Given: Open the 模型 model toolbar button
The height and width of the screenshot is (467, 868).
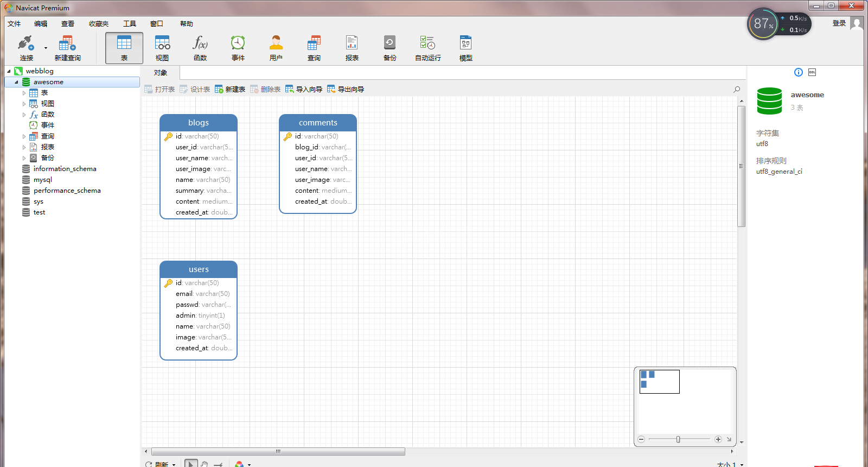Looking at the screenshot, I should point(466,48).
